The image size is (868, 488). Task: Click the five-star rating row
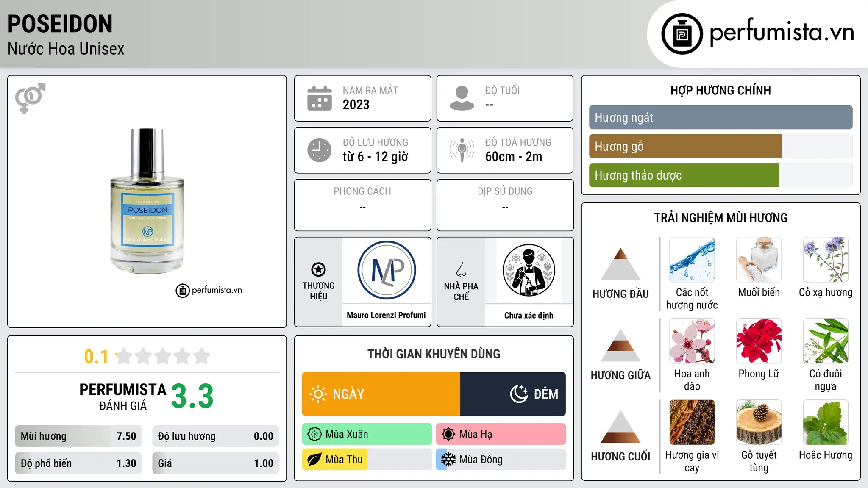(x=163, y=356)
